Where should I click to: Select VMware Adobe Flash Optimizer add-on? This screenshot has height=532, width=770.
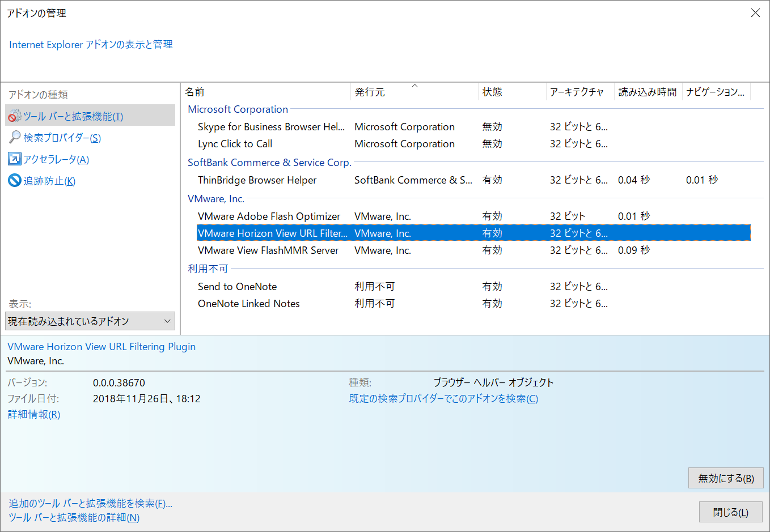(473, 216)
